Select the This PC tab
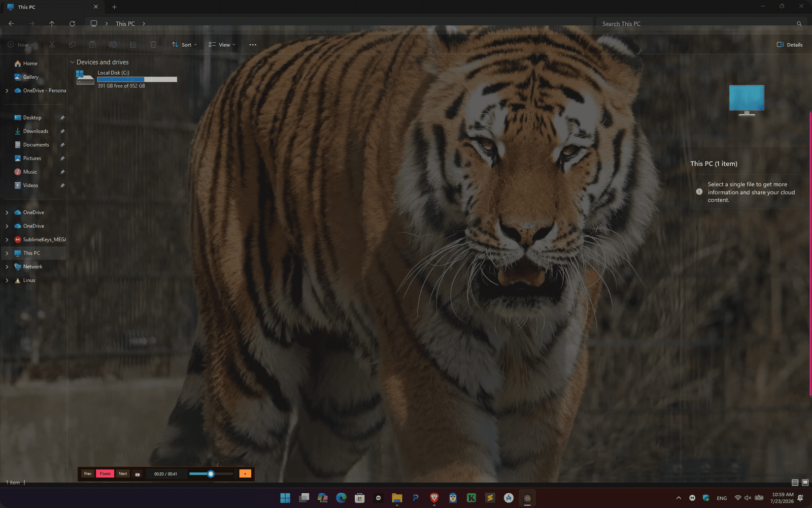 point(51,7)
